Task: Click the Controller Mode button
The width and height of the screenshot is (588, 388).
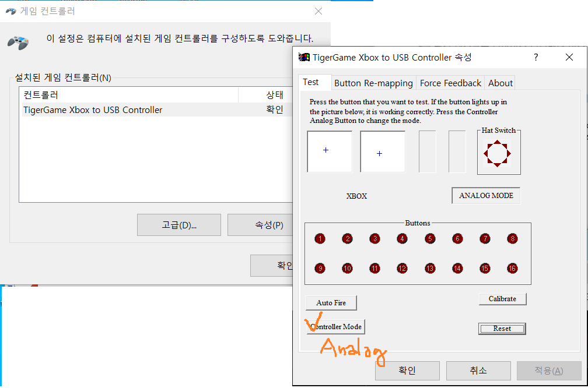Action: click(335, 327)
